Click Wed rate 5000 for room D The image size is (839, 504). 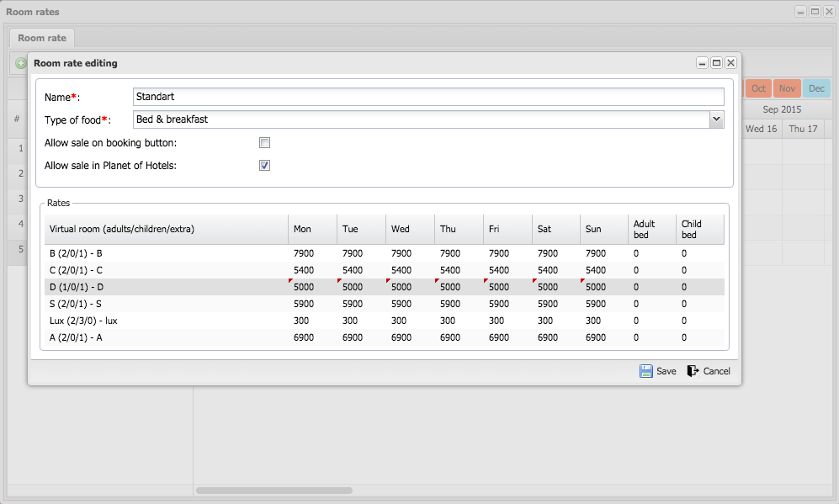401,287
